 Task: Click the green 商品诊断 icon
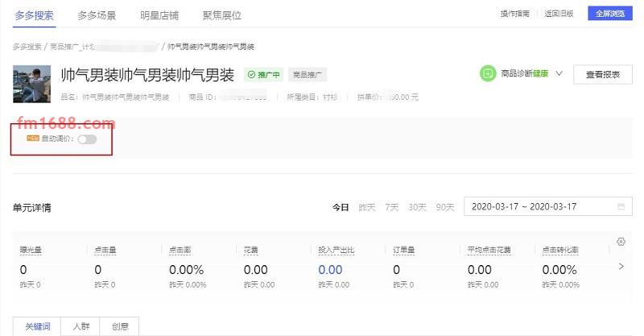pyautogui.click(x=488, y=73)
